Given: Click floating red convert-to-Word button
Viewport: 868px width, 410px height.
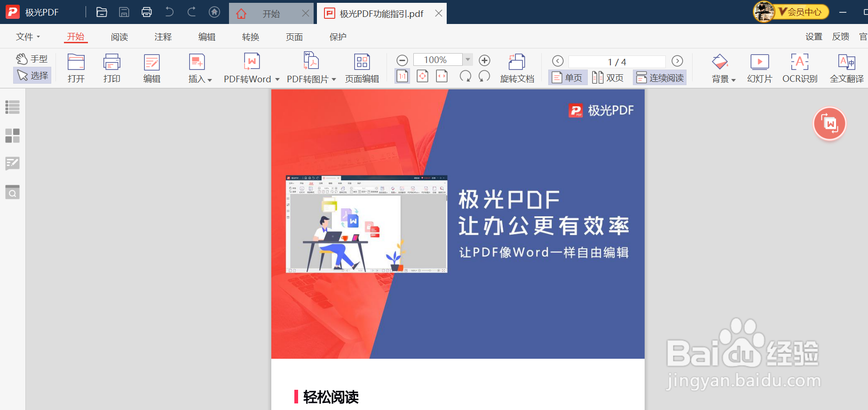Looking at the screenshot, I should tap(829, 124).
